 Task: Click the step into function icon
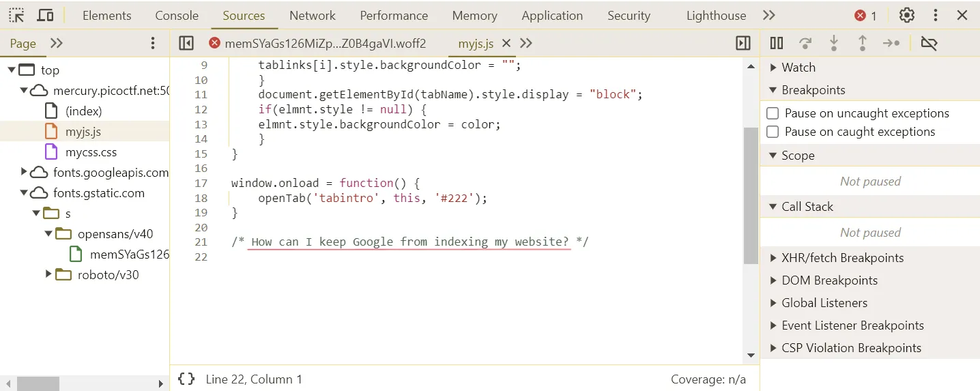(834, 43)
